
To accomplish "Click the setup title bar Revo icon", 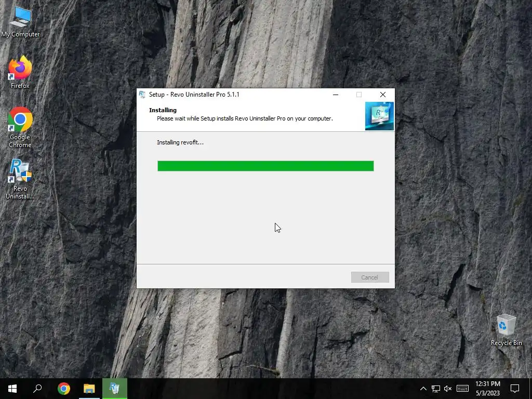I will click(142, 95).
